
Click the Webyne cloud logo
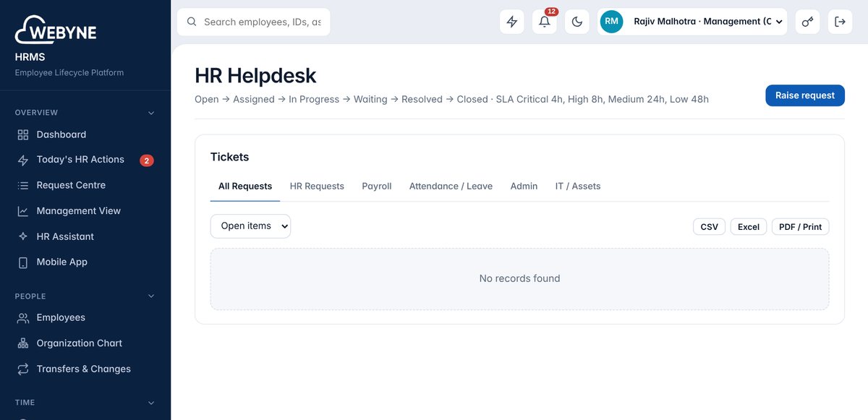pyautogui.click(x=56, y=30)
